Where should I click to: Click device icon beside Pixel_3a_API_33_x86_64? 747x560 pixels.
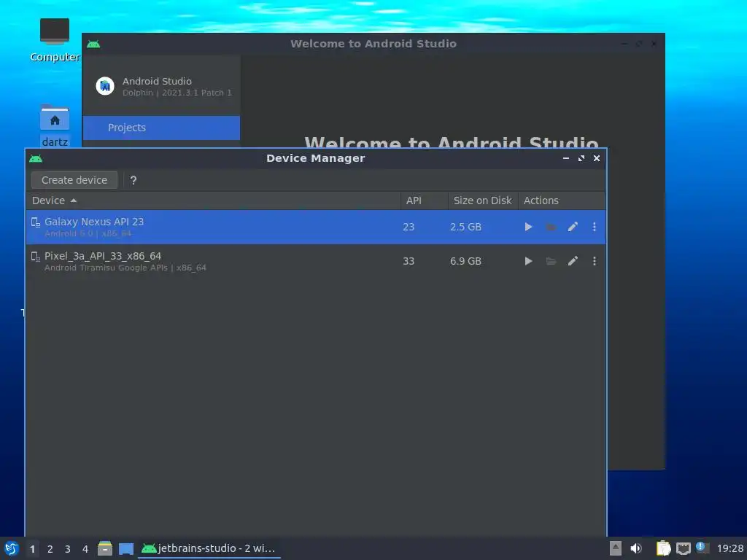(x=36, y=257)
